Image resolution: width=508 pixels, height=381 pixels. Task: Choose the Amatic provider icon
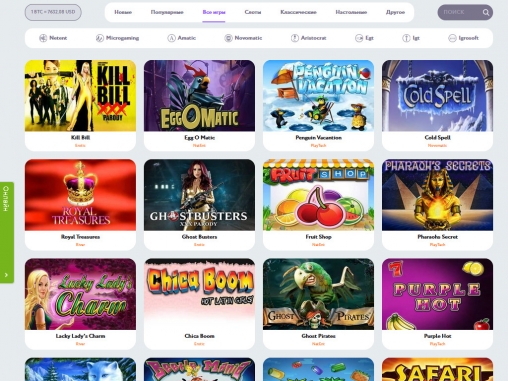coord(171,38)
